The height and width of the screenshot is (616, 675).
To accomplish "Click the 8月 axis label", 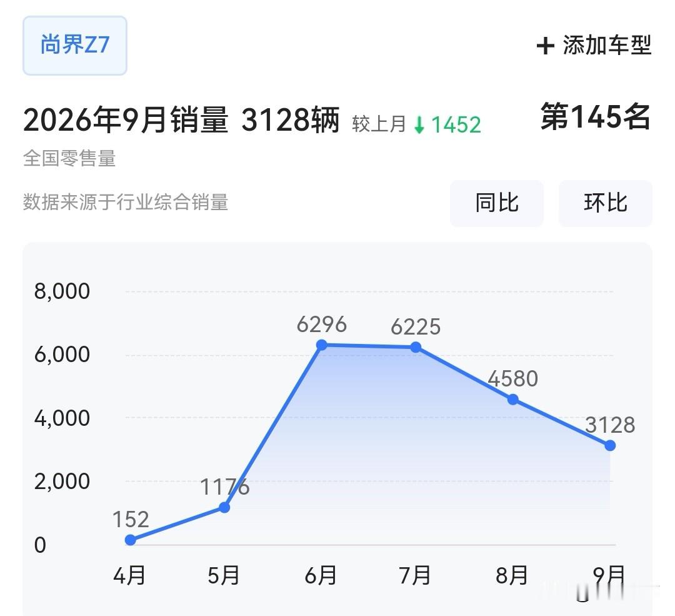I will click(x=512, y=575).
